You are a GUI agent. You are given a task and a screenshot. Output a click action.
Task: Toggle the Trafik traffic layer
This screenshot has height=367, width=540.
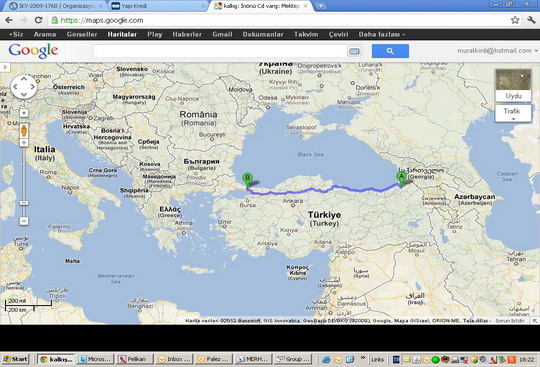(x=513, y=113)
